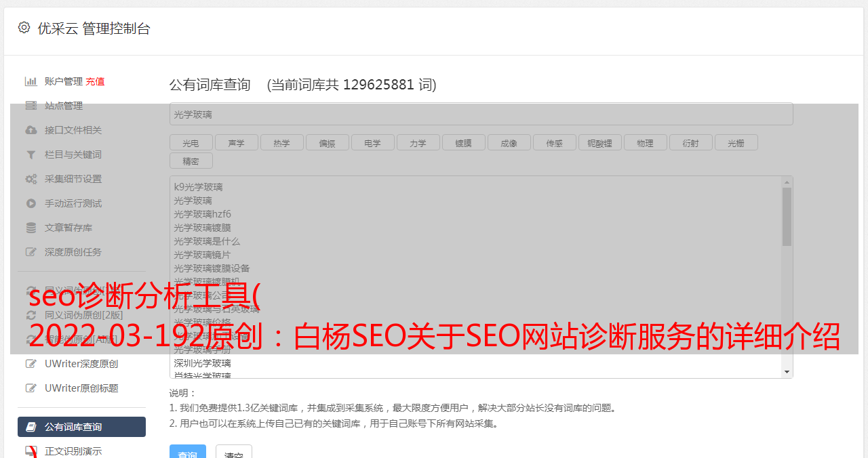
Task: Click the 栏目与关键词 filter icon
Action: tap(31, 154)
